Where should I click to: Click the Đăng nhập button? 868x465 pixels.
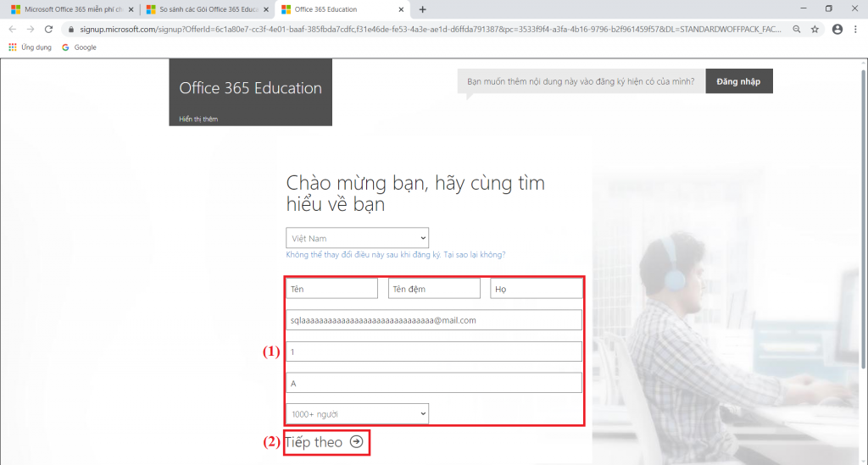[738, 81]
